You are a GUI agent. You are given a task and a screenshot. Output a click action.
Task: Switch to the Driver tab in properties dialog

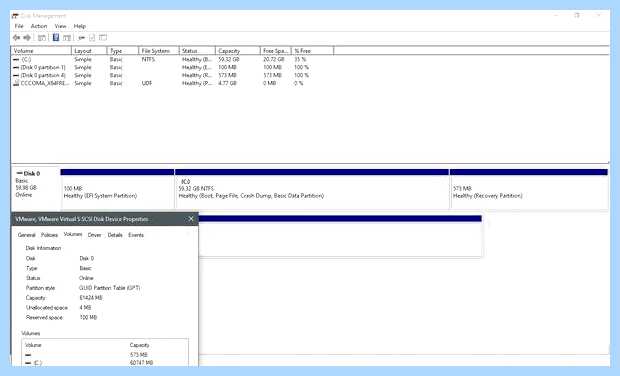coord(95,235)
